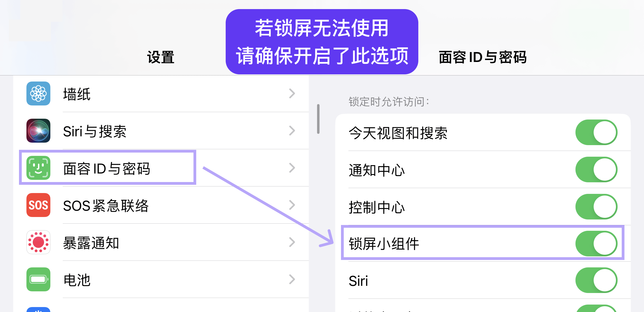Select 电池 settings entry
644x312 pixels.
[x=77, y=280]
